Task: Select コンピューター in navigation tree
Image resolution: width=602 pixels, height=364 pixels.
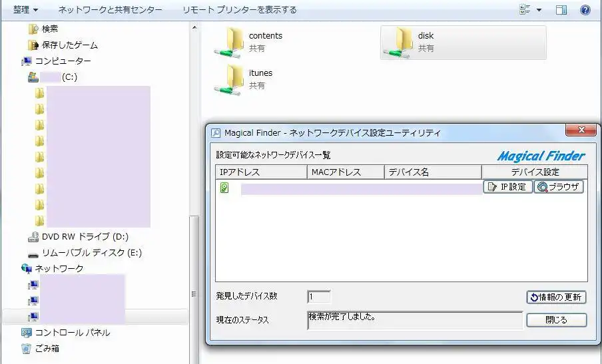Action: click(63, 61)
